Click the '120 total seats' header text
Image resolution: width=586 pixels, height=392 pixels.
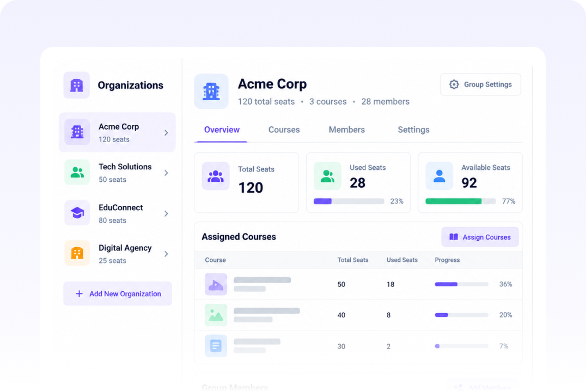(266, 102)
